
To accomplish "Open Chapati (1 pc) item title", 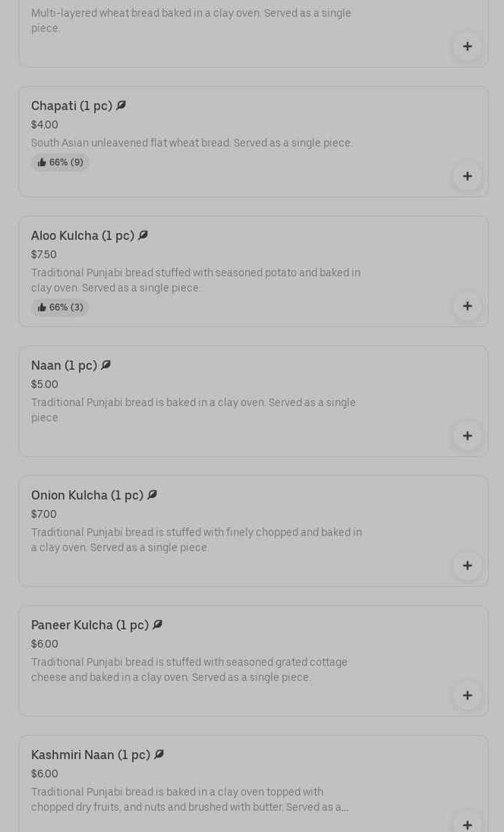I will [71, 106].
